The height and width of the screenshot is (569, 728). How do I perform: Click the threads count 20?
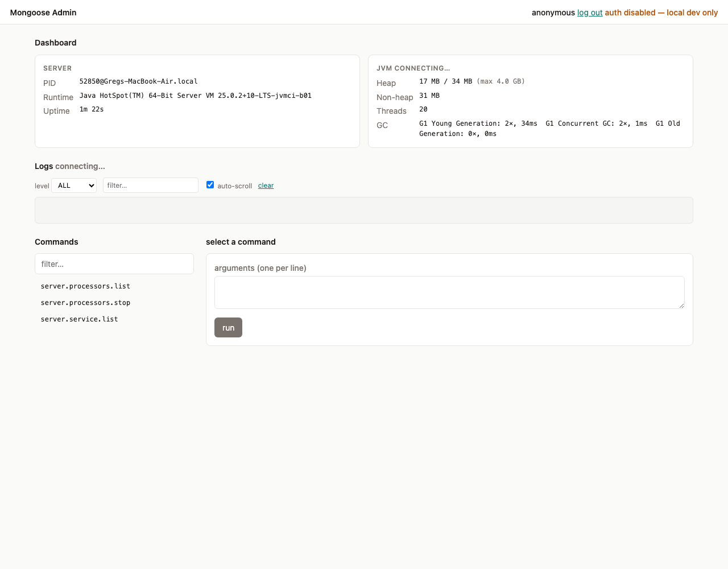(x=423, y=109)
